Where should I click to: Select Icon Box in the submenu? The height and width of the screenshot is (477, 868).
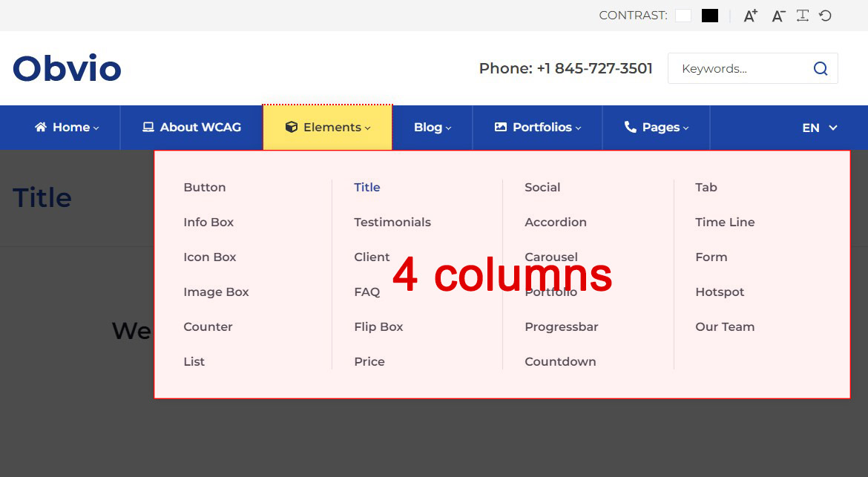click(210, 257)
